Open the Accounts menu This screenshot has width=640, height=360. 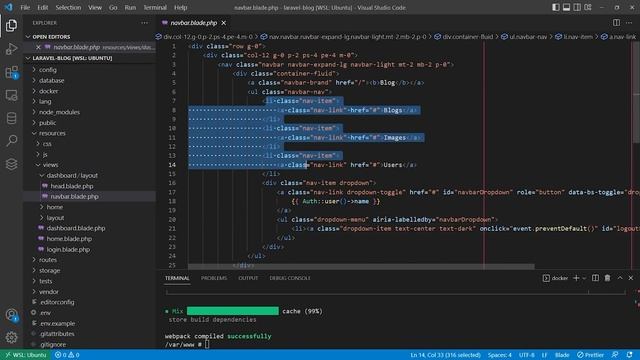[x=11, y=315]
